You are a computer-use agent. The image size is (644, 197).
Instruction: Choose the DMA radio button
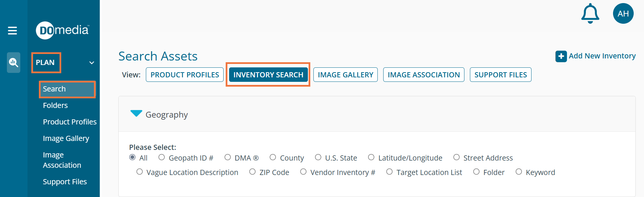click(x=228, y=157)
